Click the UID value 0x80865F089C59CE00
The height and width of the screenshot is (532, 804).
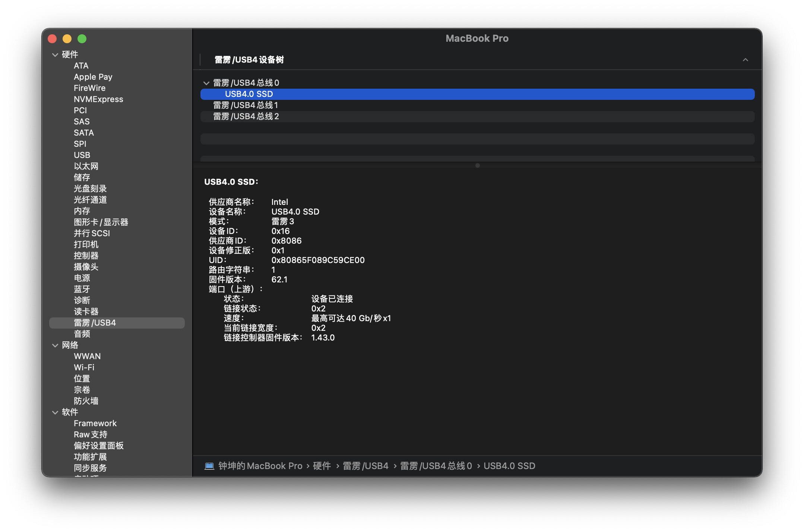[x=318, y=260]
